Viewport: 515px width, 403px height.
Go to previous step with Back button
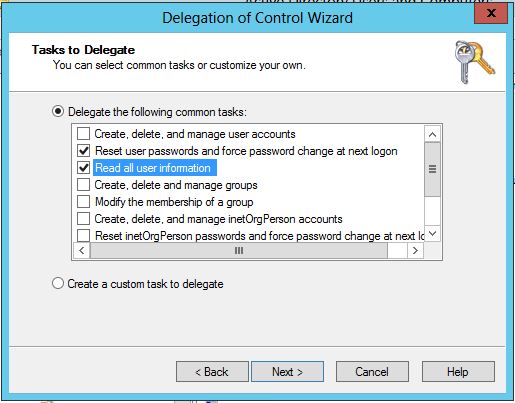coord(212,372)
